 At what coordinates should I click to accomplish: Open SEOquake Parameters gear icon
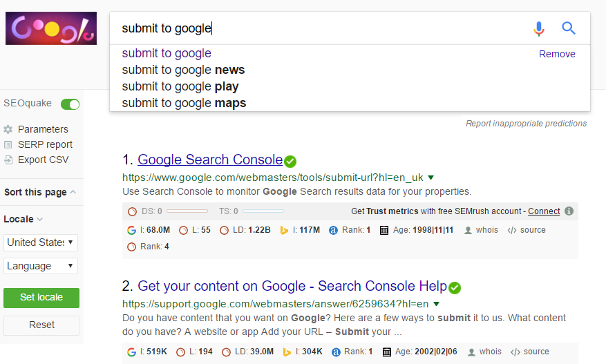click(x=8, y=129)
